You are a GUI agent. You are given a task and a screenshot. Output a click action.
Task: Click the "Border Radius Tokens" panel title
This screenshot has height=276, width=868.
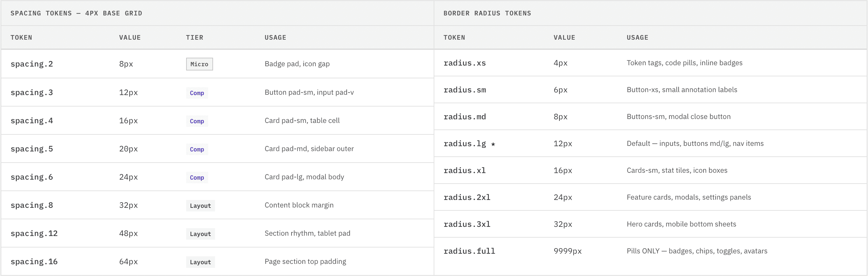click(x=487, y=13)
